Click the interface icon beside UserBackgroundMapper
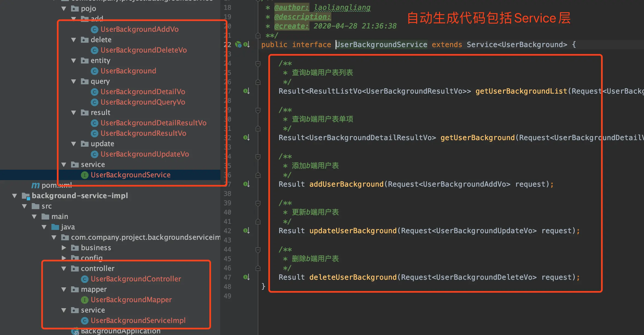Viewport: 644px width, 335px height. pyautogui.click(x=85, y=300)
